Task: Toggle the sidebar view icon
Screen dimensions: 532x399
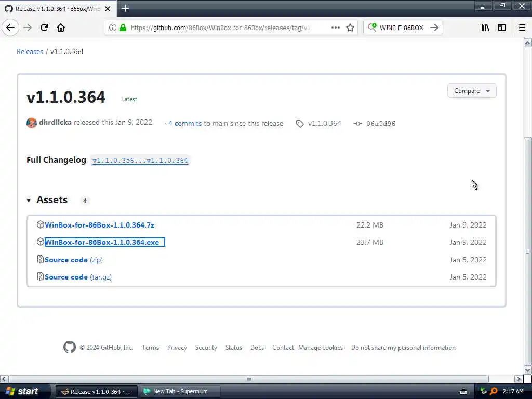Action: point(502,28)
